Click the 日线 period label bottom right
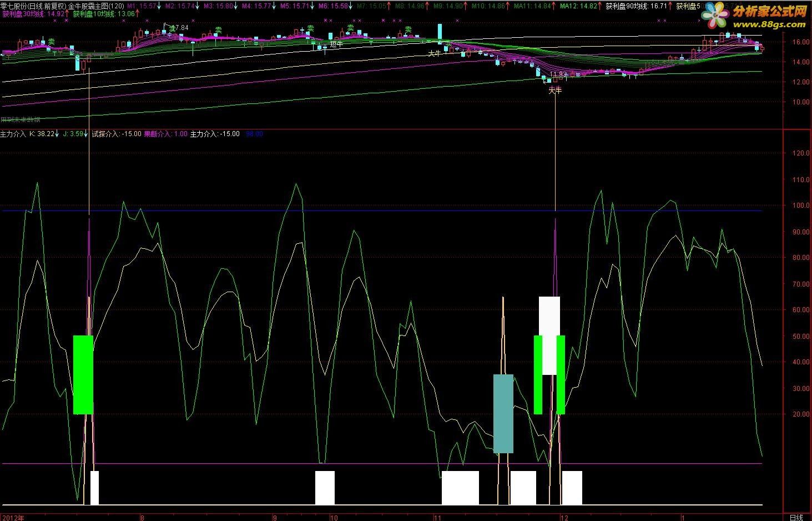Image resolution: width=812 pixels, height=521 pixels. coord(796,517)
